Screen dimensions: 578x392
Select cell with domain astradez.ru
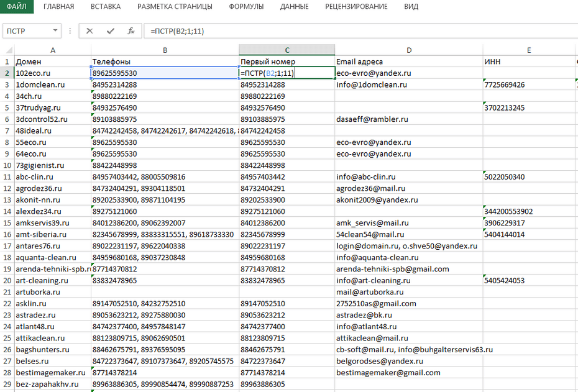(x=53, y=315)
